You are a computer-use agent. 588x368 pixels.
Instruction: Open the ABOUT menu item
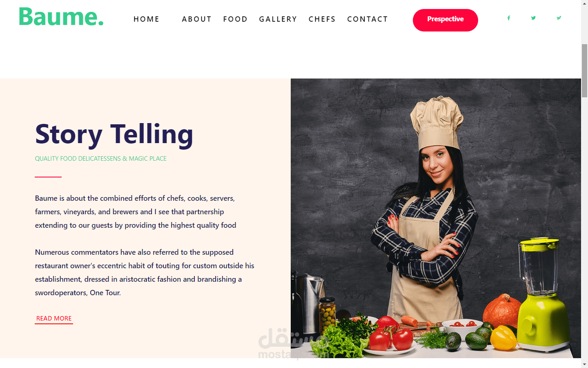[x=196, y=19]
